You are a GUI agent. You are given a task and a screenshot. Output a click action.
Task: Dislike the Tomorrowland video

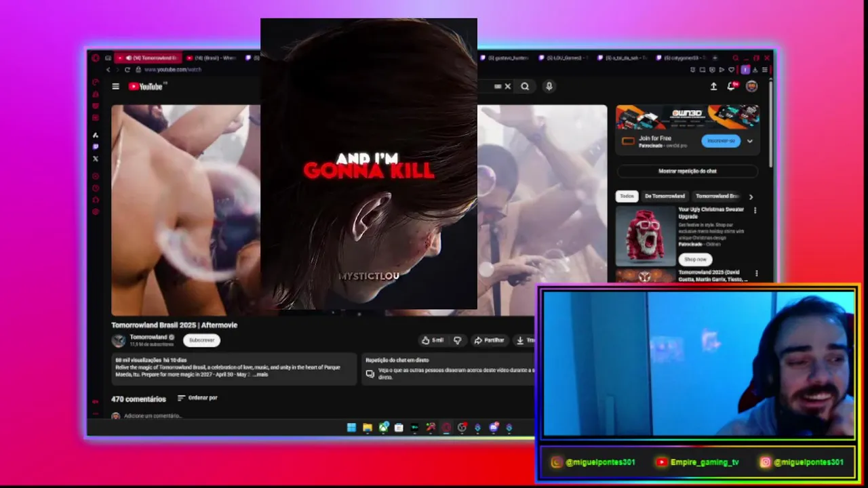[457, 340]
